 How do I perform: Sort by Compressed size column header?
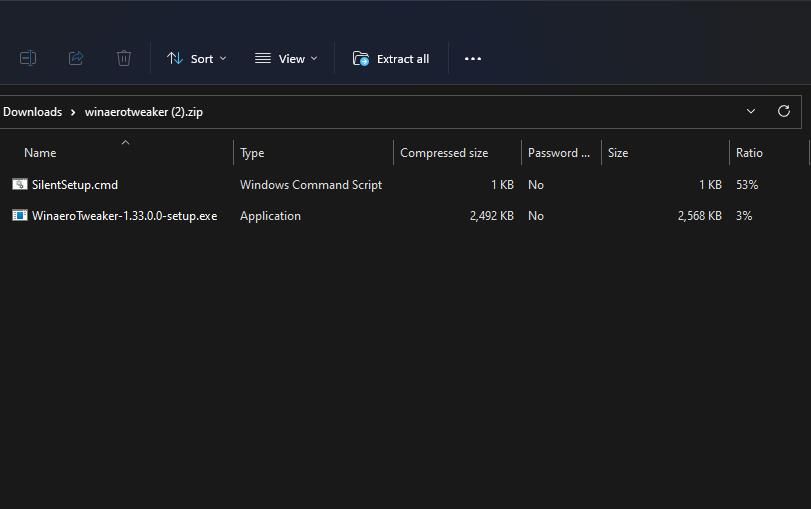[x=444, y=153]
